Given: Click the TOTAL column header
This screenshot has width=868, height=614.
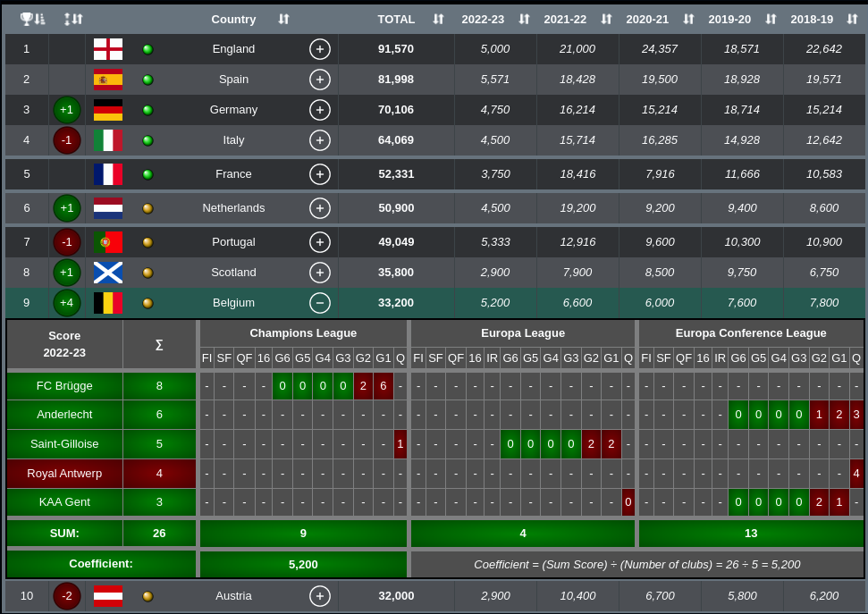Looking at the screenshot, I should pos(396,20).
